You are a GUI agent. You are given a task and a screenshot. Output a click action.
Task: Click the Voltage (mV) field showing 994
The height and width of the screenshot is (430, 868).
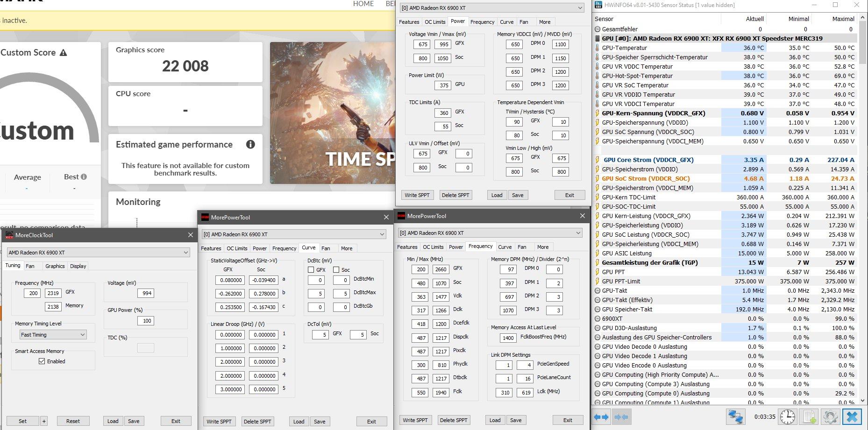pos(146,293)
